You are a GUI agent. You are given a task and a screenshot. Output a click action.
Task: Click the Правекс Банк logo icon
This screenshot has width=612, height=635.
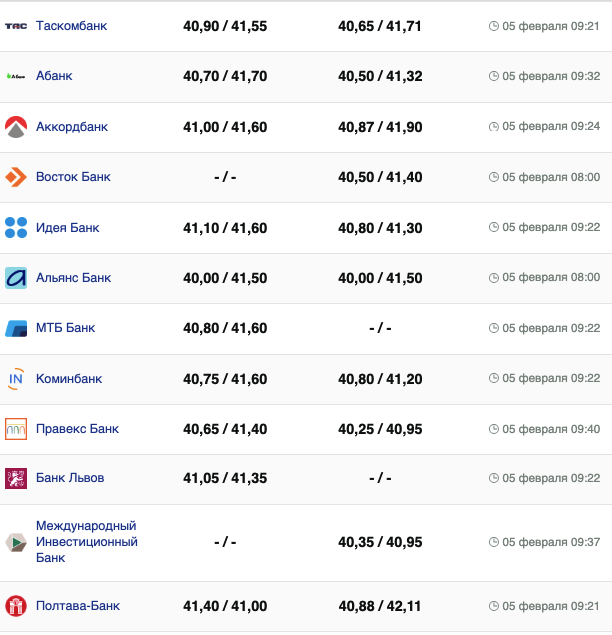point(16,429)
